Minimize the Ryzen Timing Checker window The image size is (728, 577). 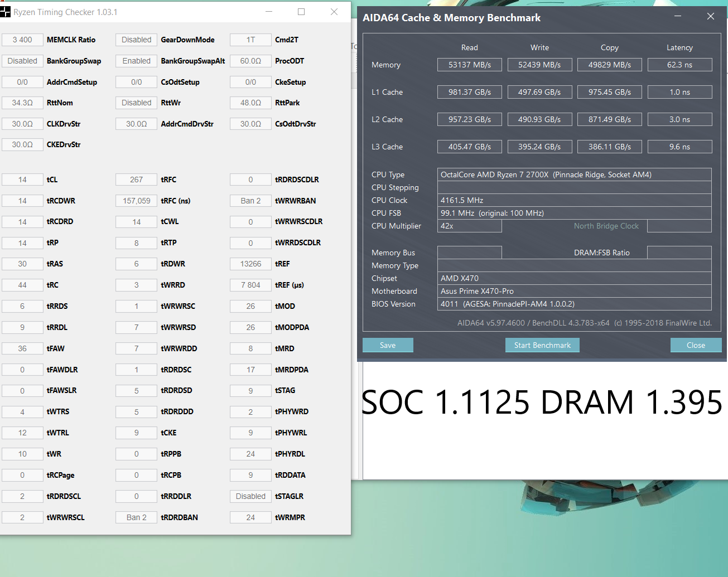[269, 12]
